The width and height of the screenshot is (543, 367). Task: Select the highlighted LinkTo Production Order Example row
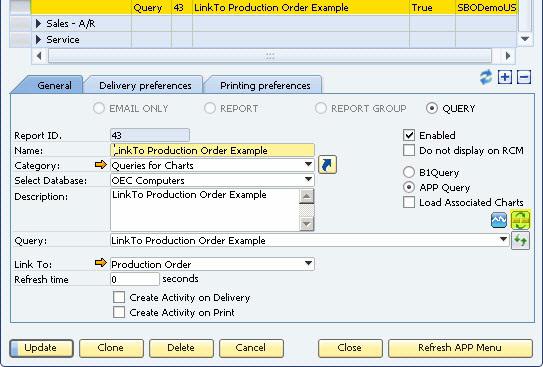(274, 7)
